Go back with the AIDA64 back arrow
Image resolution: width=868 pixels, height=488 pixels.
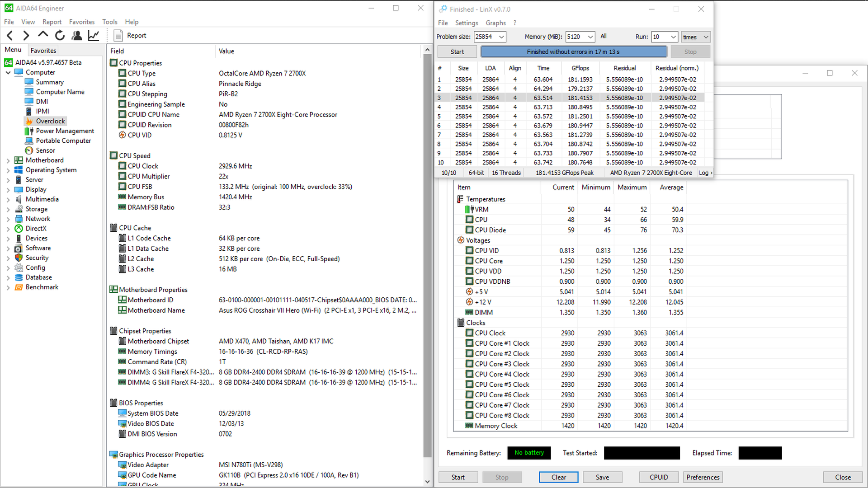point(10,35)
